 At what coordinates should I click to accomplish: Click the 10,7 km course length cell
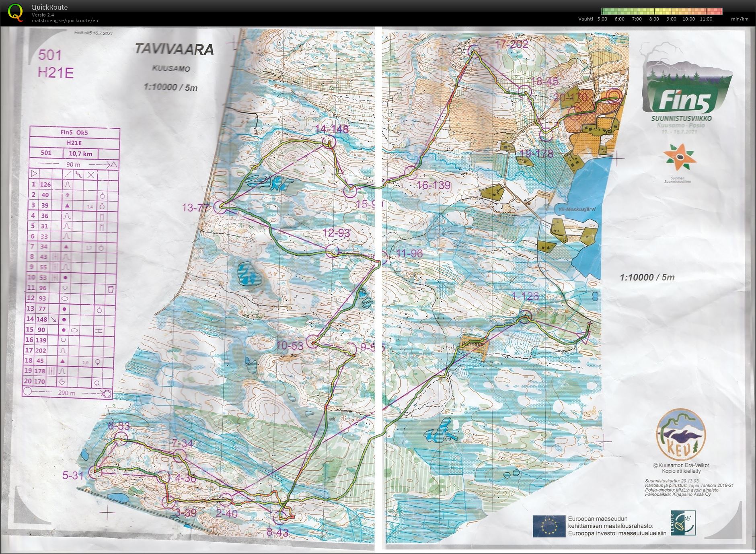tap(80, 154)
